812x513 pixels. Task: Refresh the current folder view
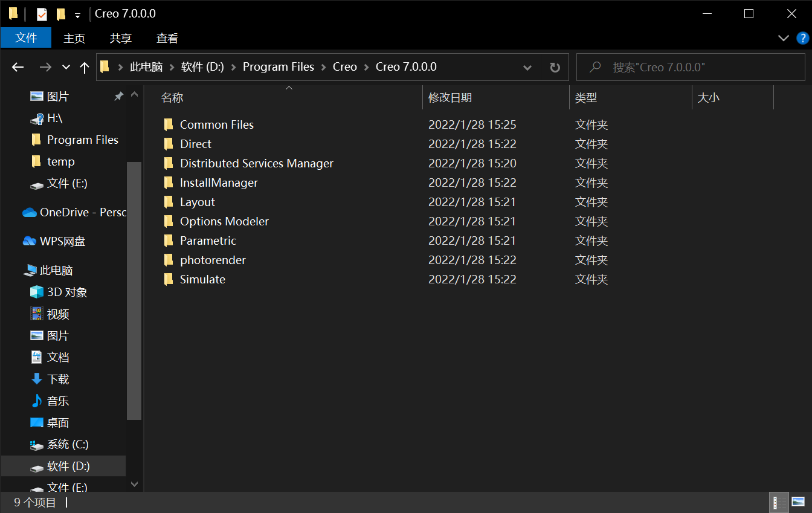point(555,67)
